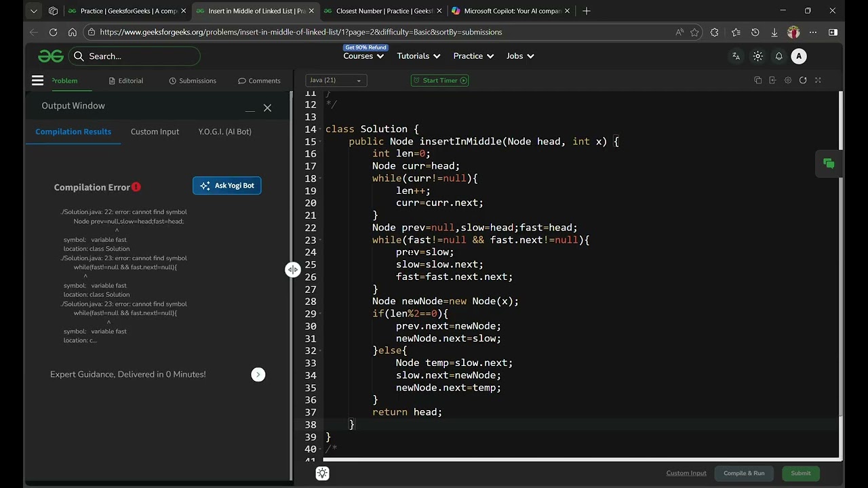Open the notifications bell
Screen dimensions: 868x488
778,56
